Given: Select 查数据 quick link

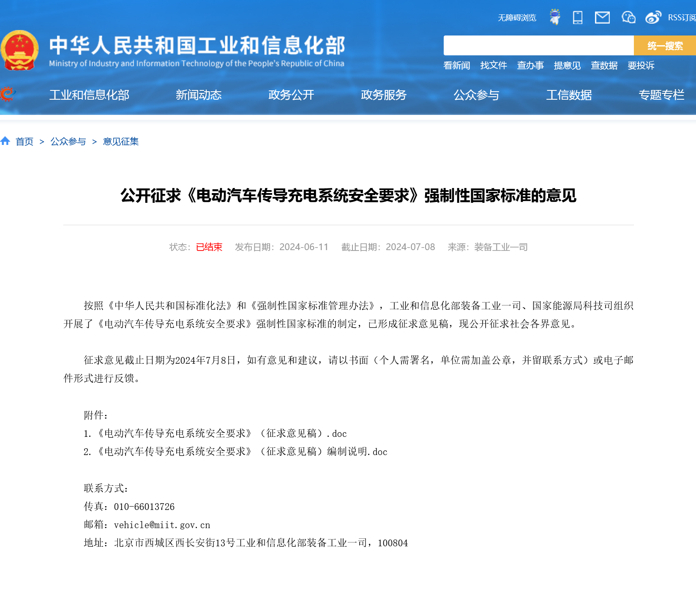Looking at the screenshot, I should [604, 65].
